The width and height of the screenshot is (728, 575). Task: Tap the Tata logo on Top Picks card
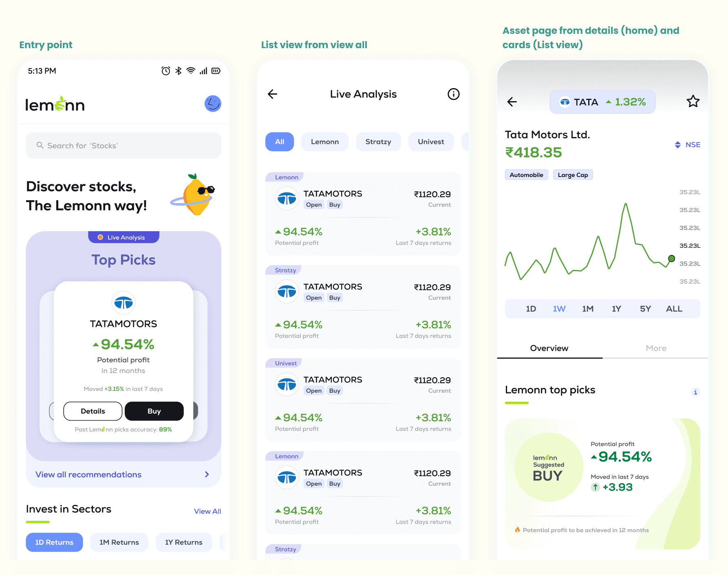pos(124,303)
